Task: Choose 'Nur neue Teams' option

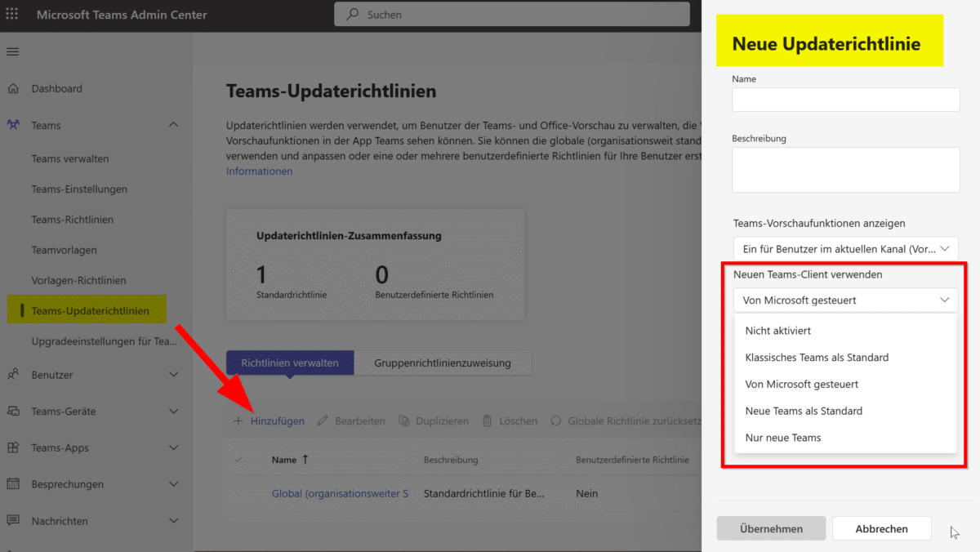Action: coord(782,438)
